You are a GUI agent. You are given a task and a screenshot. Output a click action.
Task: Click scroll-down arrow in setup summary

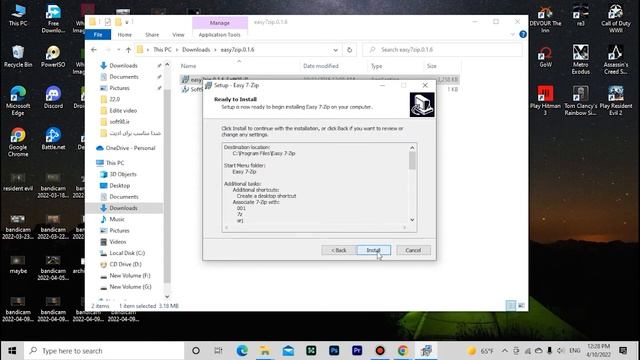412,220
